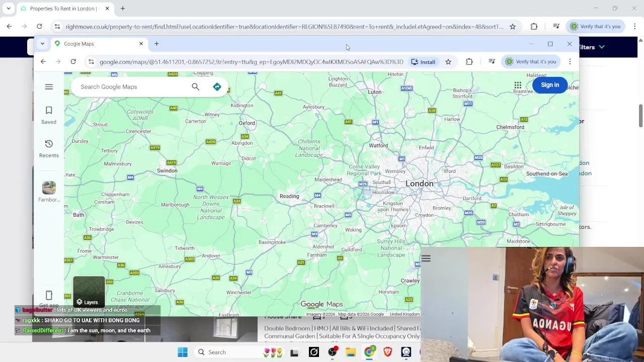This screenshot has height=362, width=644.
Task: Open a new tab in the Rightmove window
Action: click(x=123, y=9)
